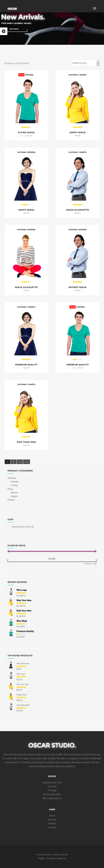This screenshot has height=868, width=104.
Task: Click the gear settings icon on banner
Action: [4, 31]
